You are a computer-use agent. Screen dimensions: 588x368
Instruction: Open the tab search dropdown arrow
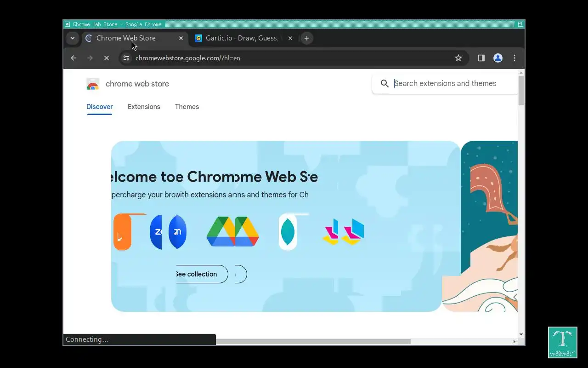pos(72,38)
